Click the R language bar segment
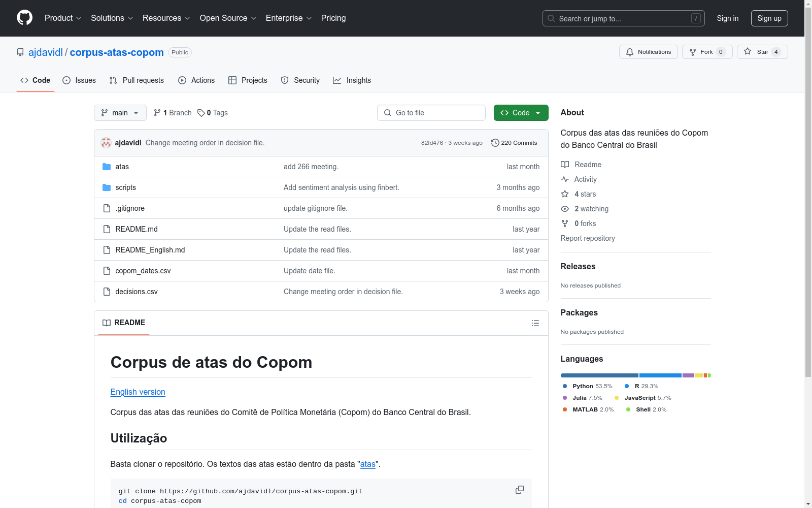 coord(660,375)
